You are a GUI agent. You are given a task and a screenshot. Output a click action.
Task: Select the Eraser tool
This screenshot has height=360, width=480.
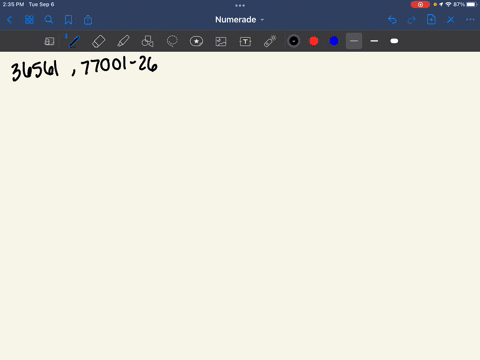98,41
